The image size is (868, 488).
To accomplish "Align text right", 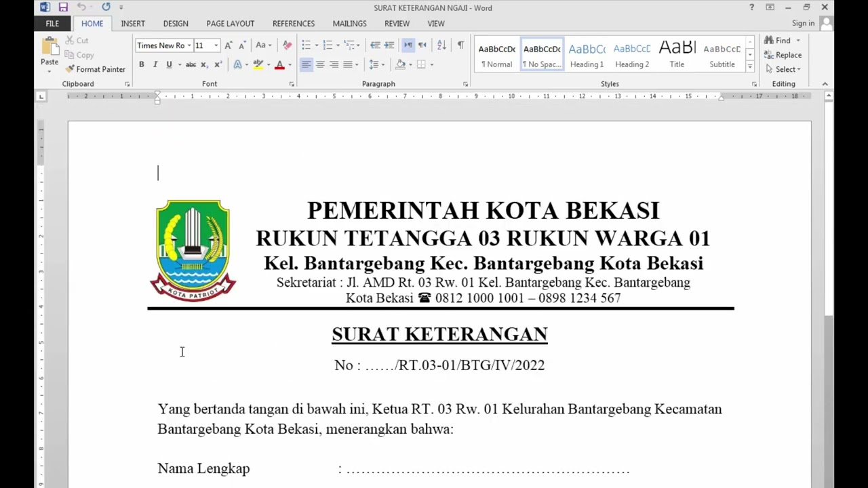I will pyautogui.click(x=334, y=65).
